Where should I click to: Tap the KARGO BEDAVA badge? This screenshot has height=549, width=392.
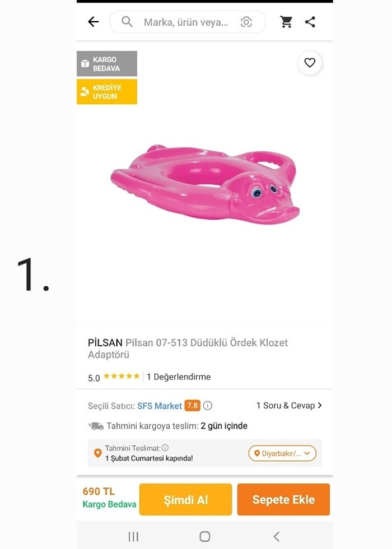(106, 63)
